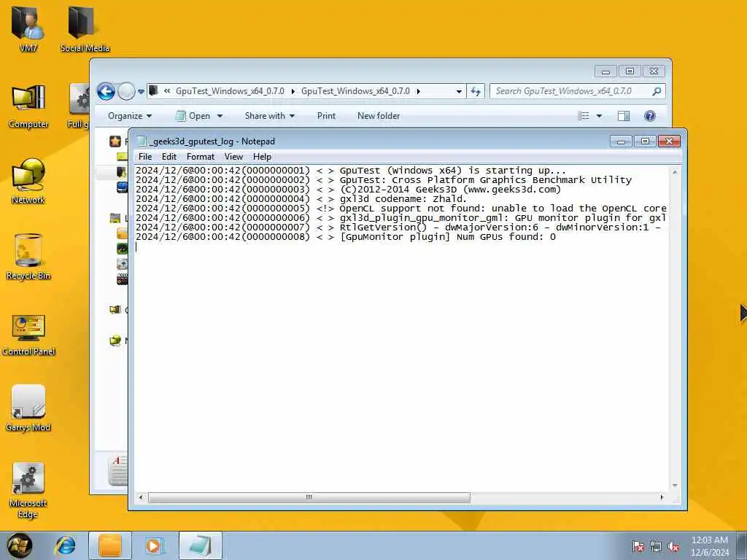Select Microsoft Edge desktop shortcut
The width and height of the screenshot is (747, 560).
tap(28, 489)
